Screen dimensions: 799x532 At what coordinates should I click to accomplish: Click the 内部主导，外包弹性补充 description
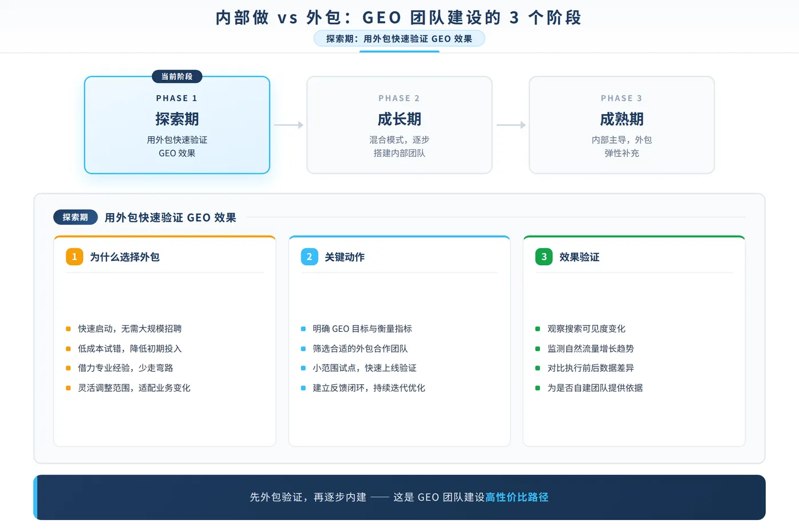tap(622, 147)
